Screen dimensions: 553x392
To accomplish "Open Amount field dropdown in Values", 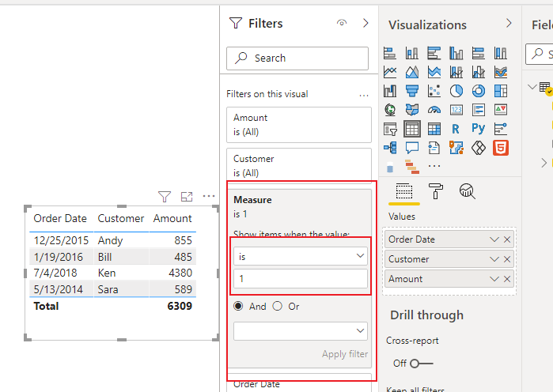I will 494,279.
